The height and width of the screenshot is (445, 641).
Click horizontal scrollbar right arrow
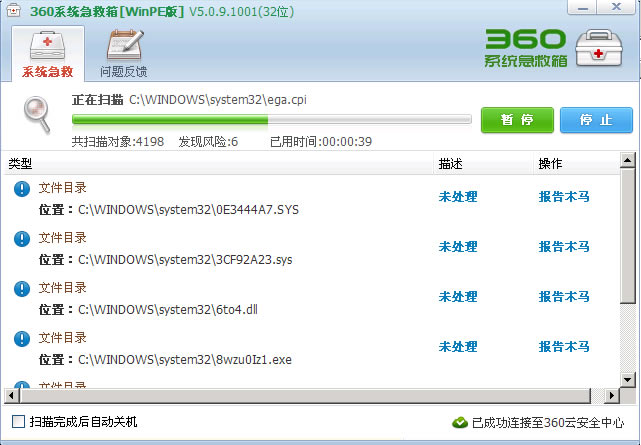(x=612, y=395)
